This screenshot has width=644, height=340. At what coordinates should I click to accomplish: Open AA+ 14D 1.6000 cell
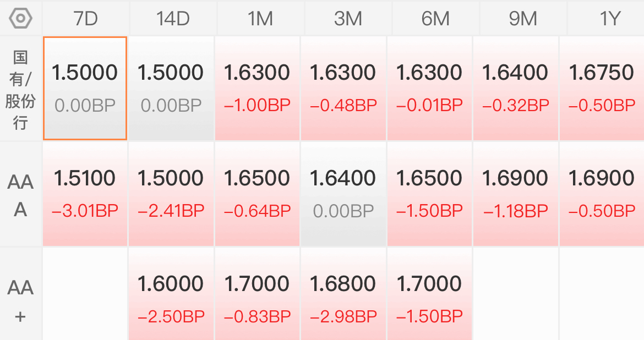171,294
